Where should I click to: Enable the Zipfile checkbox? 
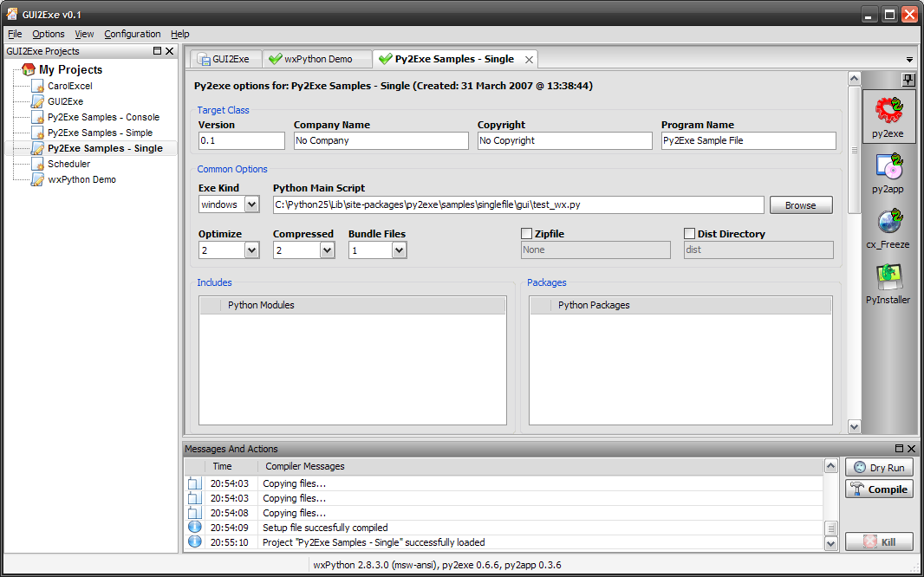[x=526, y=234]
